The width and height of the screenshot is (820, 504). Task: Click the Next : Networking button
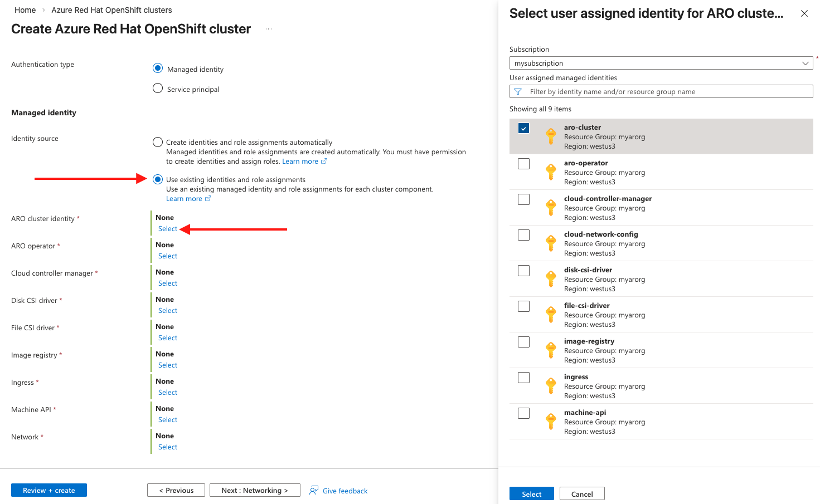click(255, 490)
